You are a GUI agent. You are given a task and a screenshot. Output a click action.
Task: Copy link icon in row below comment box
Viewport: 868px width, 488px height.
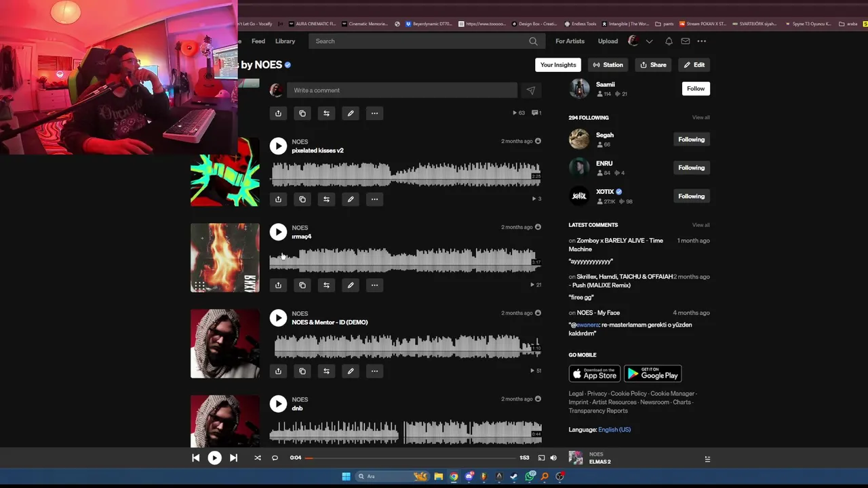pos(302,113)
